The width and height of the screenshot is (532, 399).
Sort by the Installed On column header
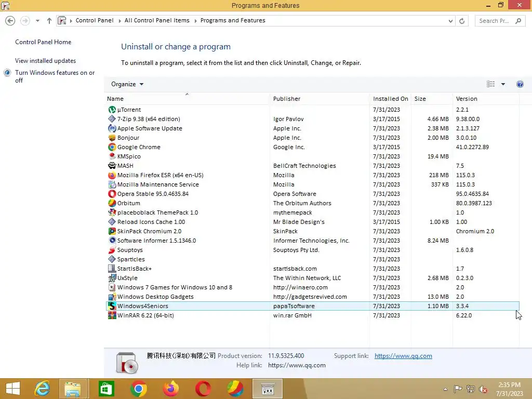point(391,99)
